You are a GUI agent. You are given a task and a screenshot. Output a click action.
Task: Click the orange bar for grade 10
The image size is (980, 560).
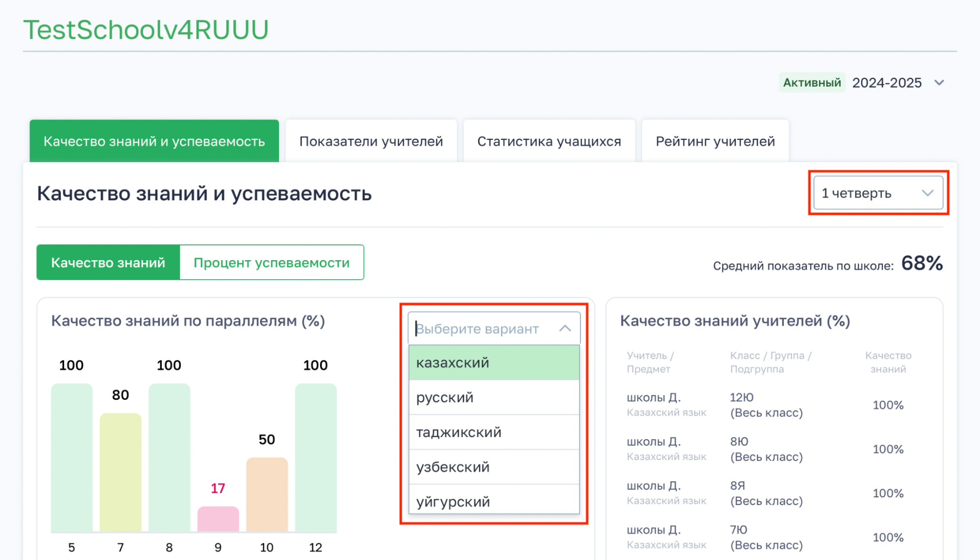267,494
